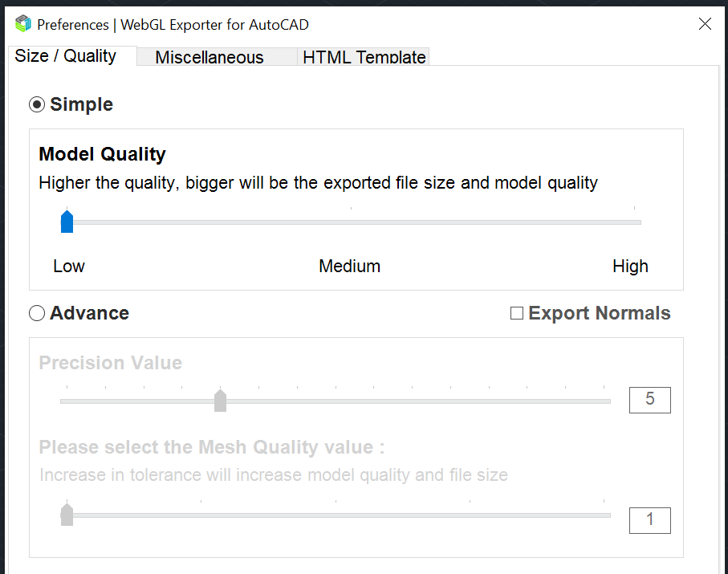728x574 pixels.
Task: Open the Miscellaneous tab
Action: pyautogui.click(x=209, y=57)
